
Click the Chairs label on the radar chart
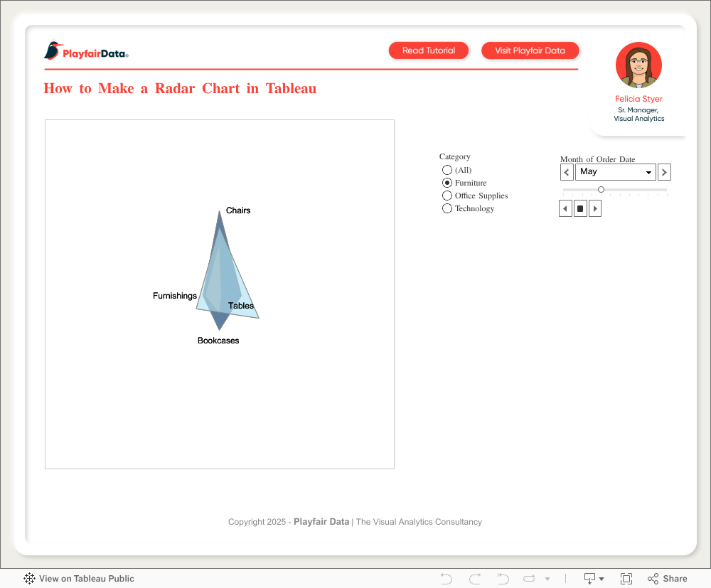point(238,210)
